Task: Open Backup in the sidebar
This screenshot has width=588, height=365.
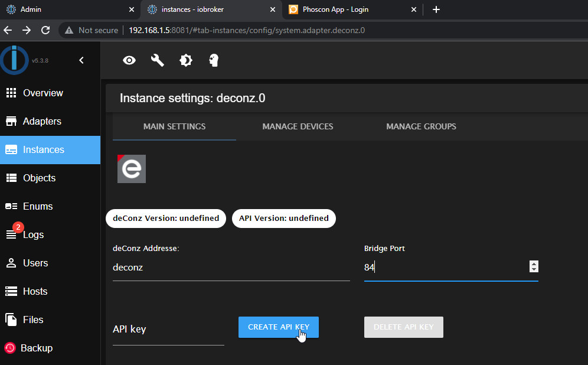Action: click(37, 348)
